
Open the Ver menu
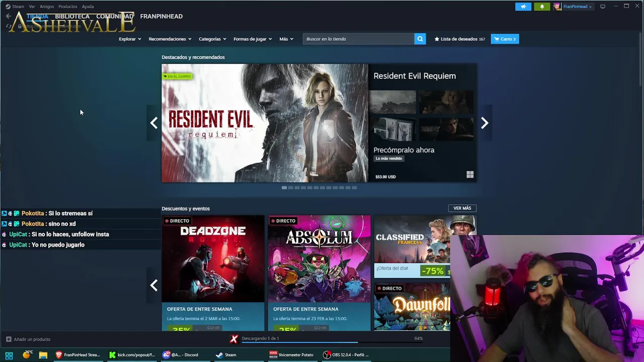pyautogui.click(x=32, y=7)
